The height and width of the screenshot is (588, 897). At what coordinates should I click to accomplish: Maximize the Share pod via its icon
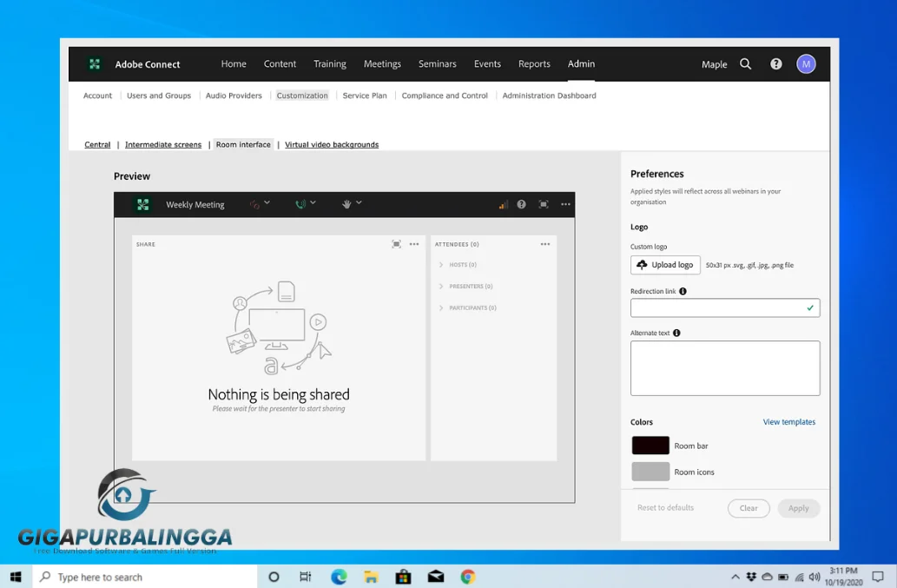396,244
